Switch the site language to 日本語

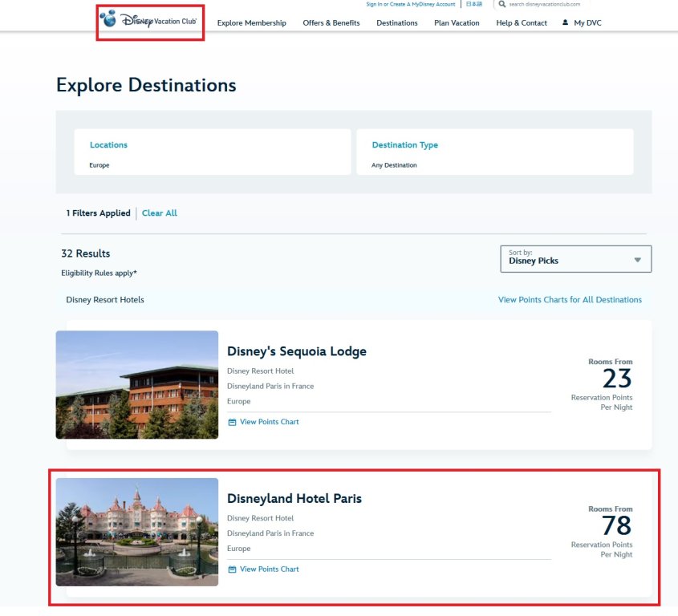[474, 4]
